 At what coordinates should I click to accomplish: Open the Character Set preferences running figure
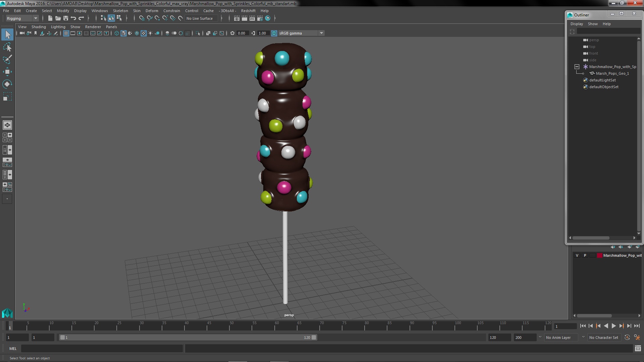[x=637, y=338]
